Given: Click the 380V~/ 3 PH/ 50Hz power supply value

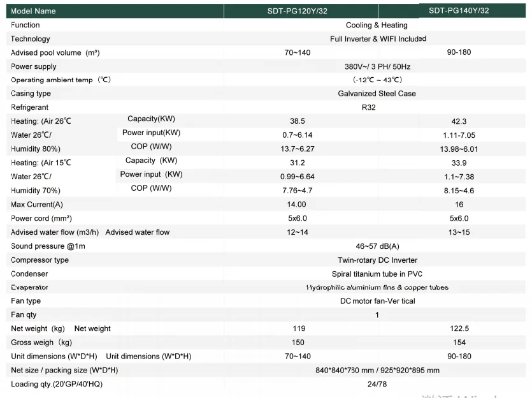Looking at the screenshot, I should 377,66.
